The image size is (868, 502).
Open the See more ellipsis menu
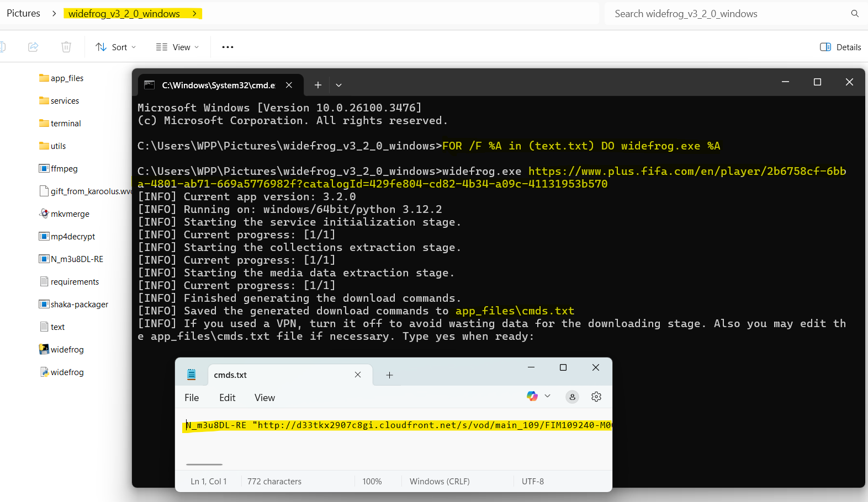[x=227, y=47]
